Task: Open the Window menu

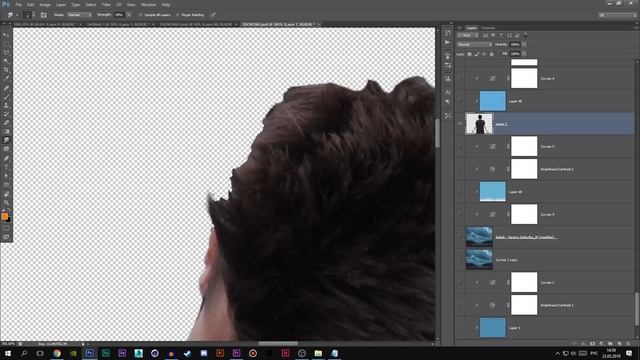Action: click(148, 4)
